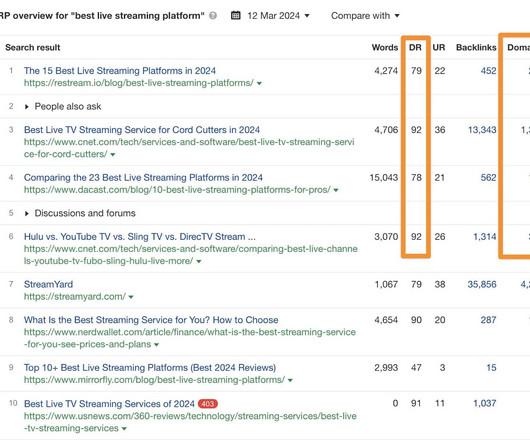Click backlinks value 287
The width and height of the screenshot is (530, 442).
click(488, 320)
